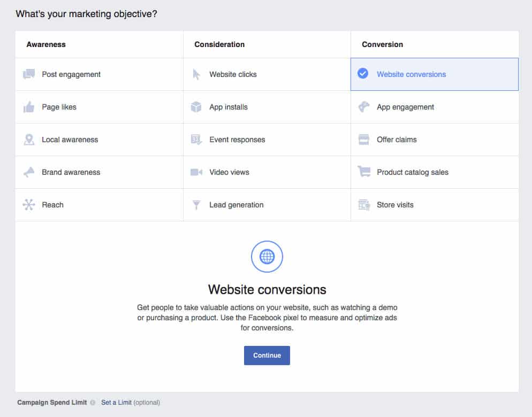This screenshot has height=417, width=532.
Task: Click the Page likes thumbs-up icon
Action: click(29, 107)
